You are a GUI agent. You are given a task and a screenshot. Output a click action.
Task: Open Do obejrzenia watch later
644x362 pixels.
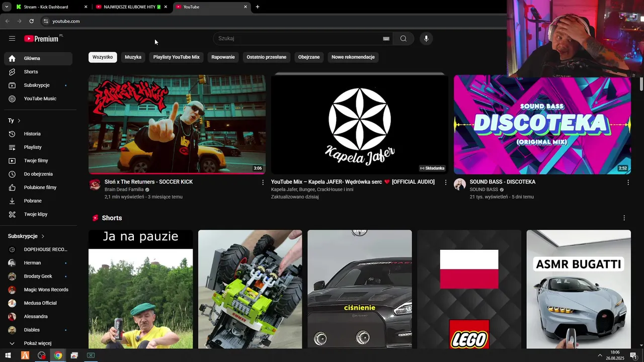[38, 174]
